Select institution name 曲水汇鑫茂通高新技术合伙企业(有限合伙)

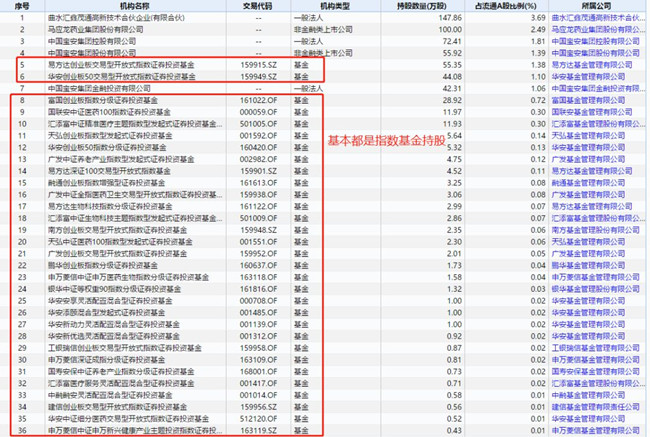click(x=116, y=18)
